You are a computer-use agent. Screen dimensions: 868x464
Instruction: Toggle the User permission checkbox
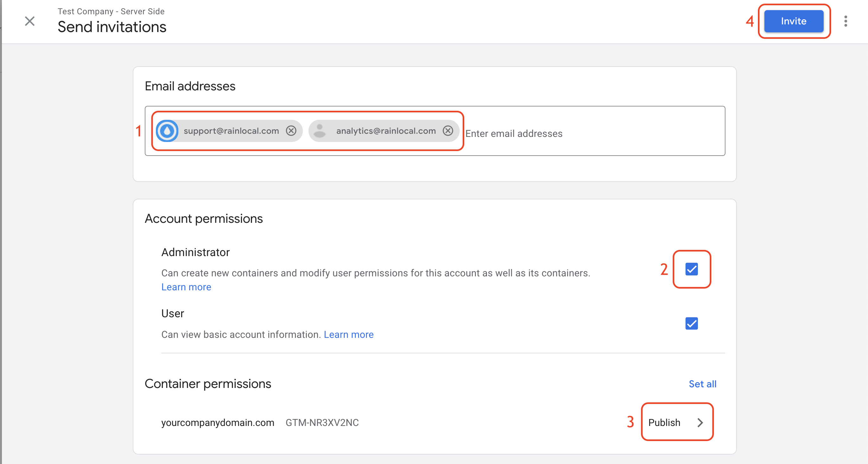tap(692, 324)
